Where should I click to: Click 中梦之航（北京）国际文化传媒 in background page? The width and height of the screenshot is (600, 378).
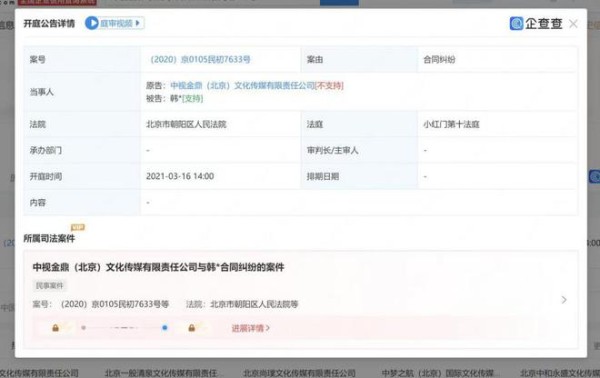pos(440,373)
